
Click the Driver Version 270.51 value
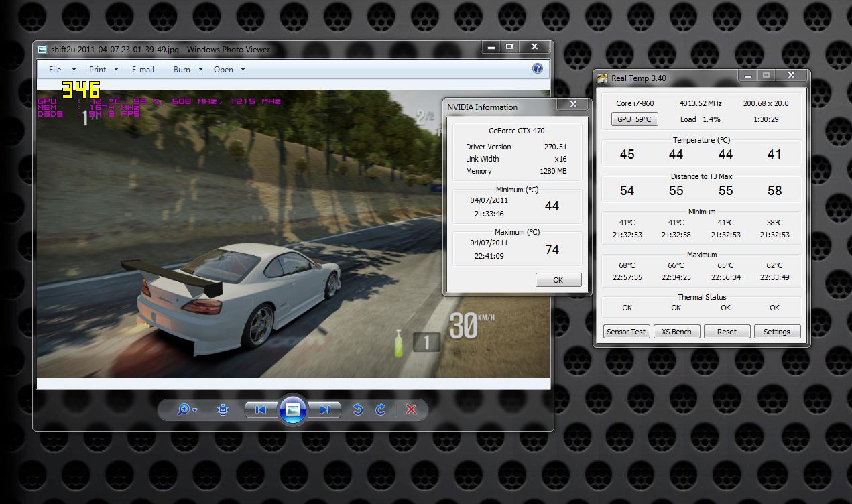[555, 147]
